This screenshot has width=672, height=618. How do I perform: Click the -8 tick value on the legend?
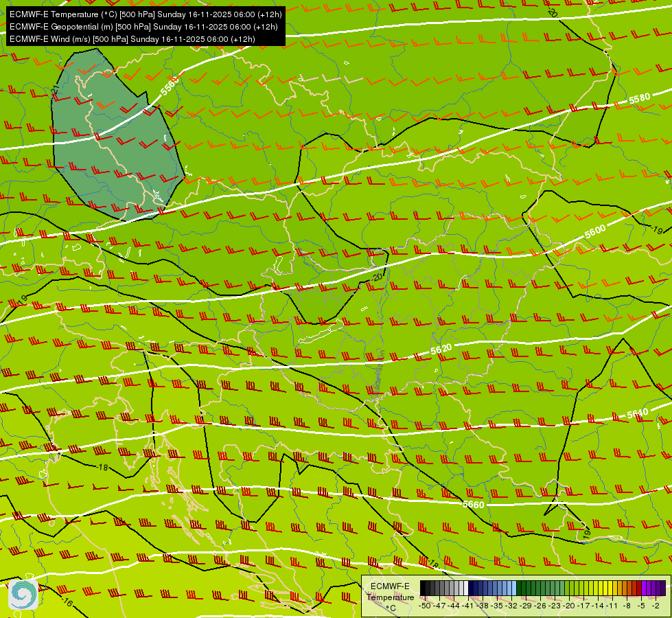627,606
